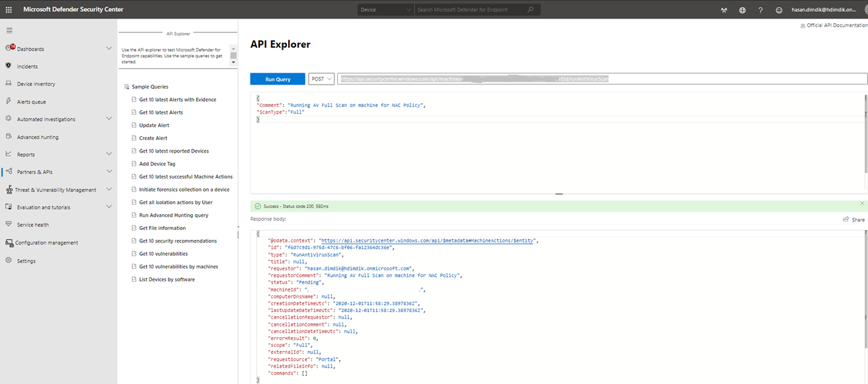The image size is (868, 384).
Task: Click the search magnifier icon
Action: (x=531, y=10)
